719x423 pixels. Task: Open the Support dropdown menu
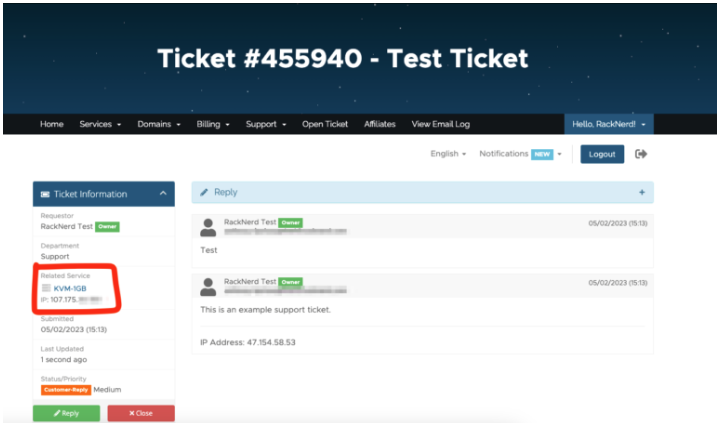(265, 124)
